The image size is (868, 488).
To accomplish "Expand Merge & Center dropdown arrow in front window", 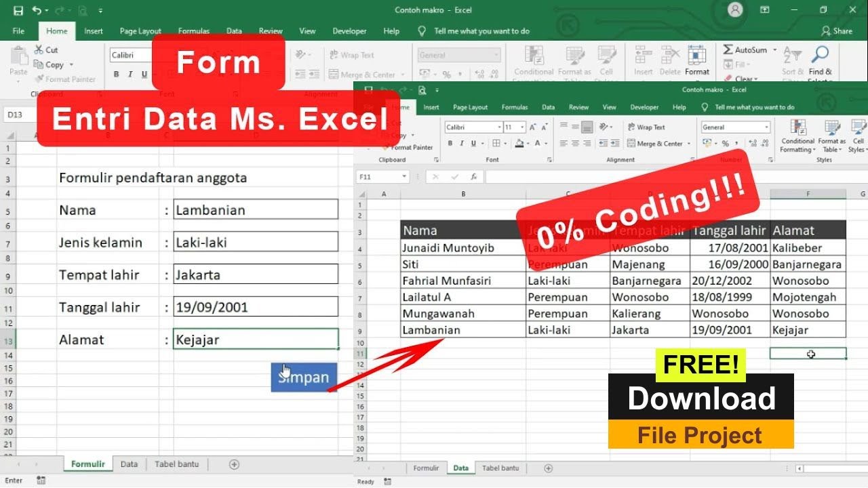I will pos(688,144).
